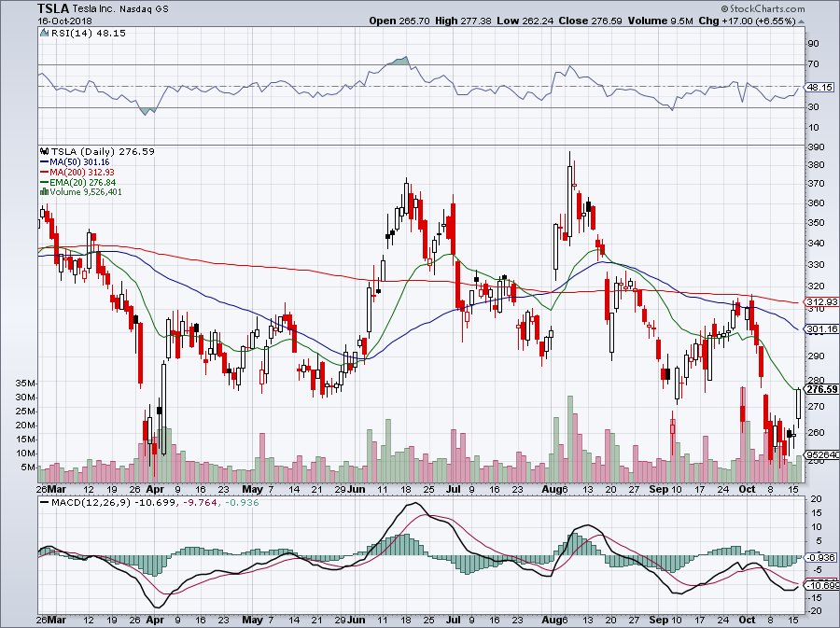
Task: Select the RSI(14) 48.15 legend label
Action: tap(89, 34)
